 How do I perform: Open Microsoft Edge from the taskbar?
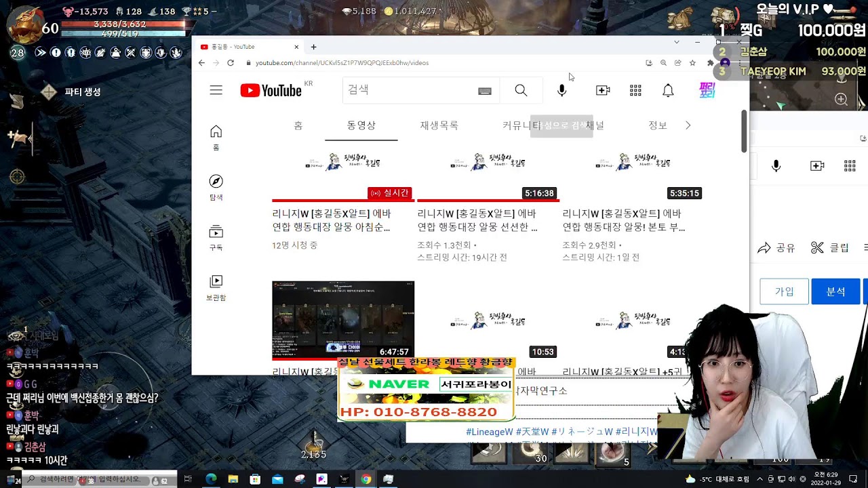point(211,479)
